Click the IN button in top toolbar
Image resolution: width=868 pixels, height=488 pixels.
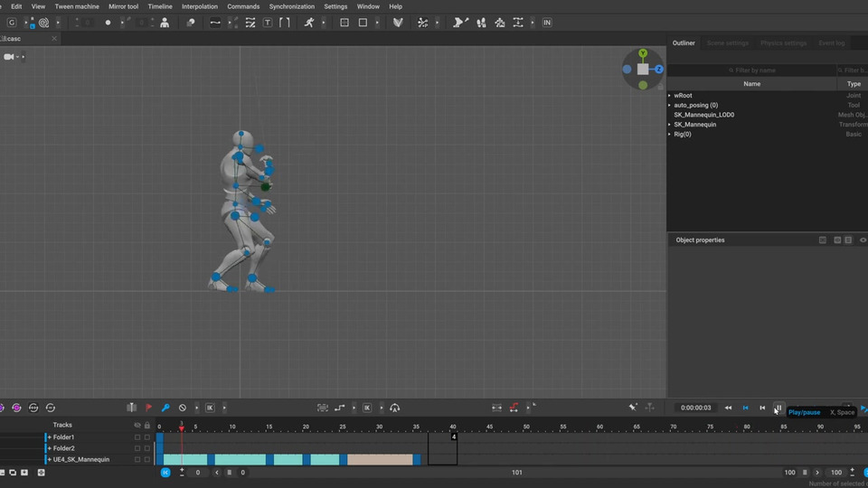[x=547, y=23]
